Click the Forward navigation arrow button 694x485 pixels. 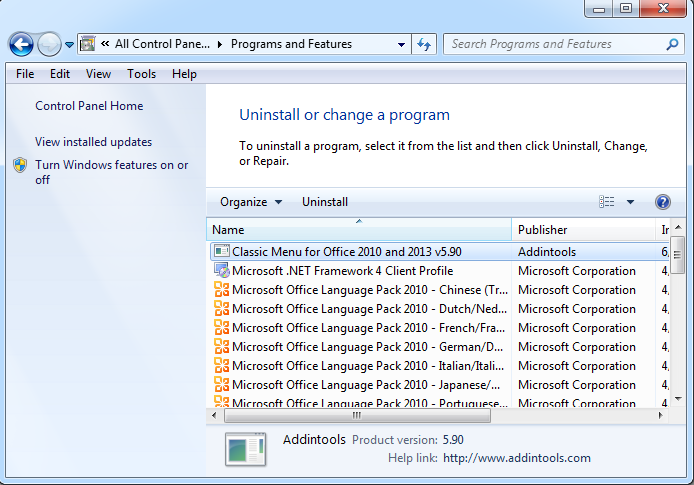point(49,44)
